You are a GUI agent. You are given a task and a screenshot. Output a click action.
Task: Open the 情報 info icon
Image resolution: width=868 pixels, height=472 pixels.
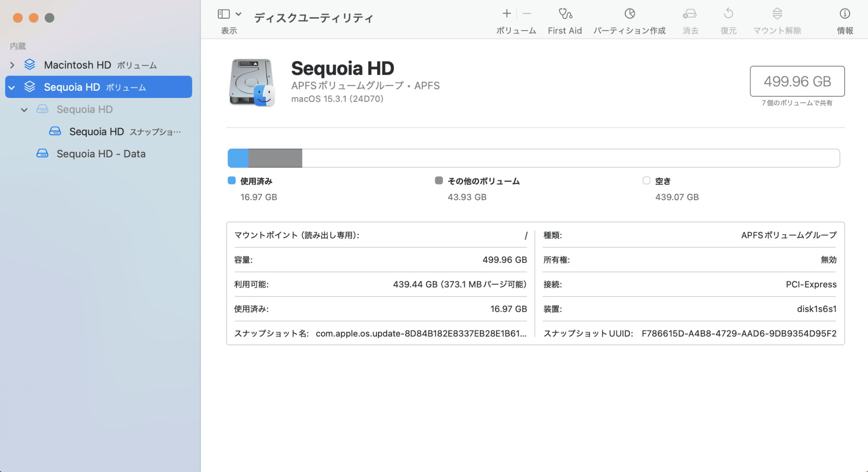pos(845,14)
